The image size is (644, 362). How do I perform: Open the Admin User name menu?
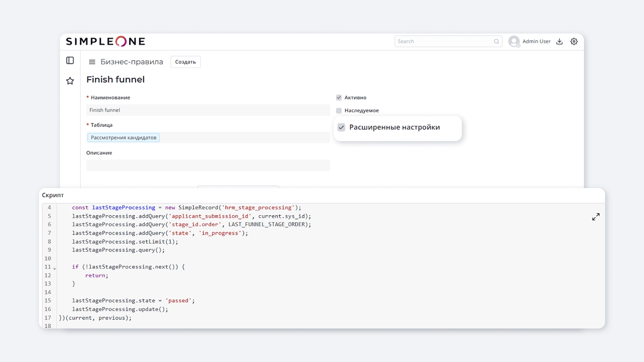pos(536,41)
